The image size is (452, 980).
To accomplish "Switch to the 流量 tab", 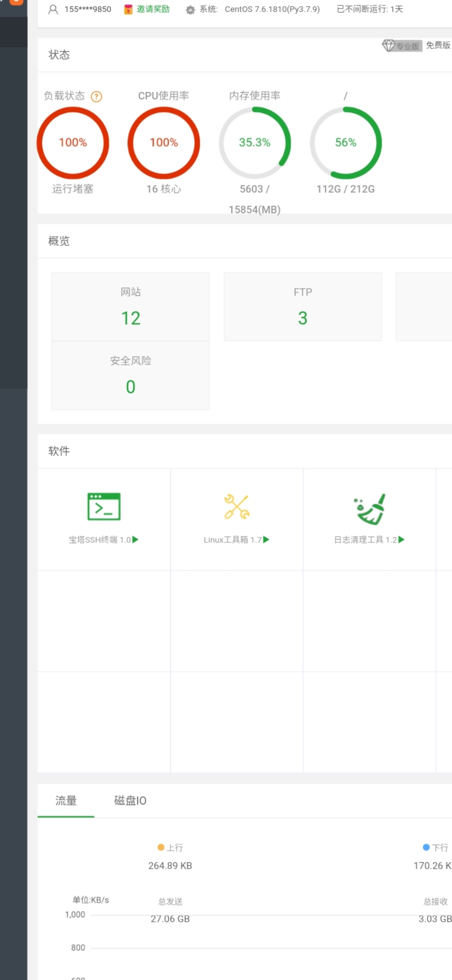I will 66,801.
